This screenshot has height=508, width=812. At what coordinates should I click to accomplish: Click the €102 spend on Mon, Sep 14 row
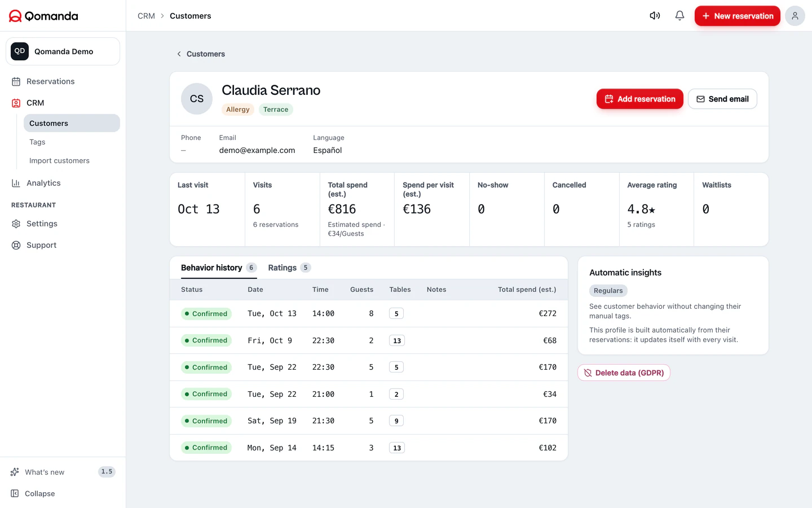coord(548,448)
